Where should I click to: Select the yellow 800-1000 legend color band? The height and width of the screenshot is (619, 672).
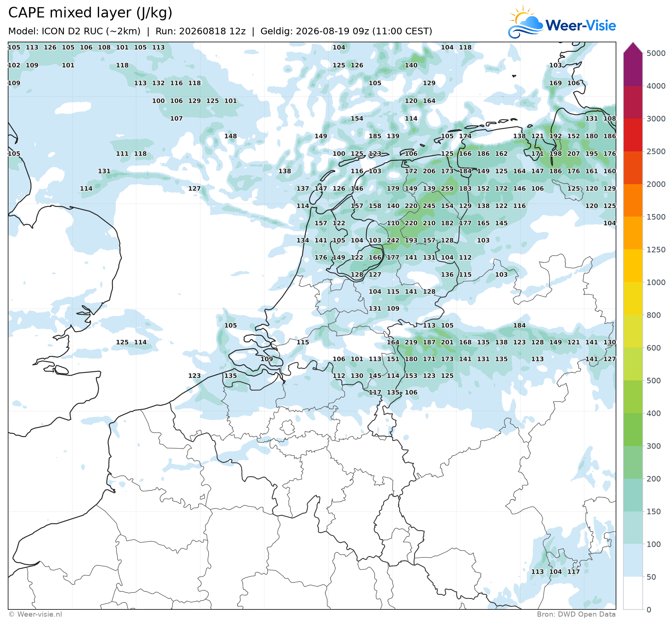(x=633, y=299)
